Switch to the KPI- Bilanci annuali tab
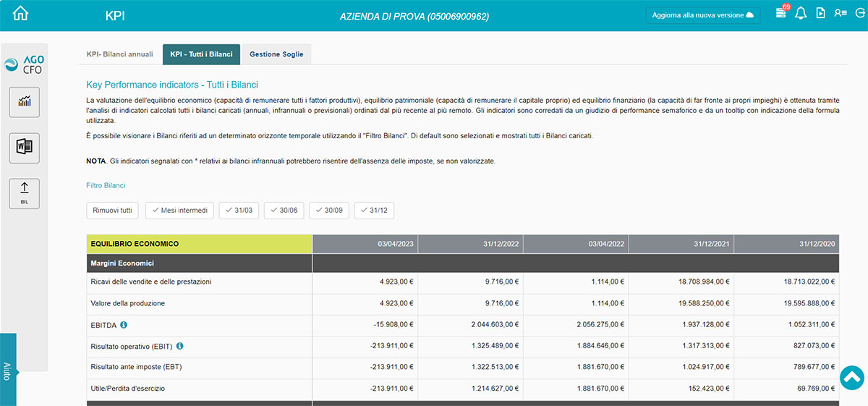The width and height of the screenshot is (868, 406). [119, 54]
